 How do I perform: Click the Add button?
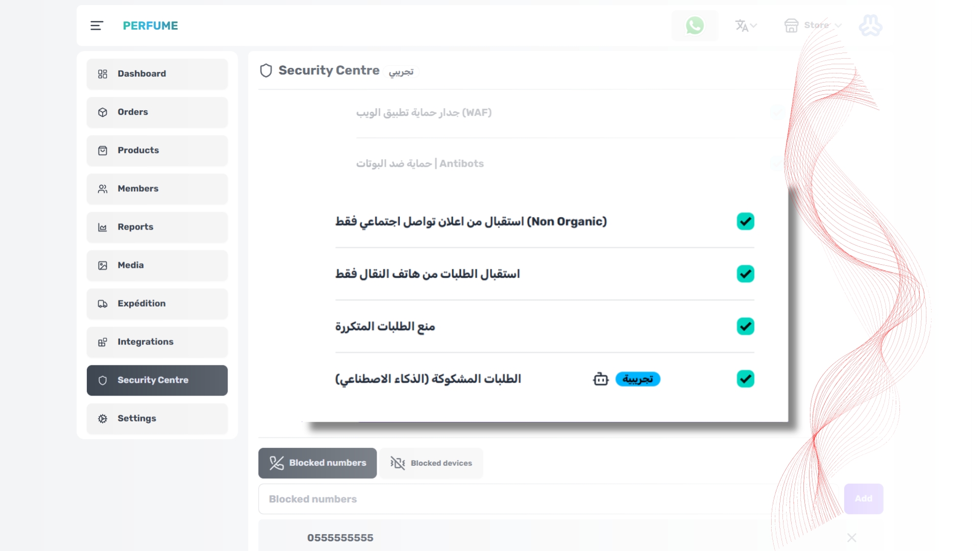coord(864,499)
